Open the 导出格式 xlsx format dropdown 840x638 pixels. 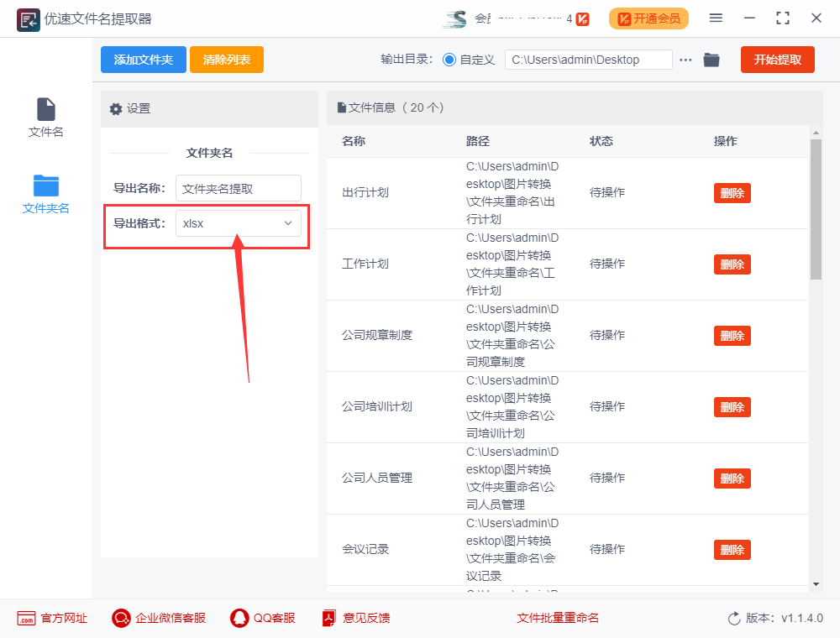pos(238,223)
